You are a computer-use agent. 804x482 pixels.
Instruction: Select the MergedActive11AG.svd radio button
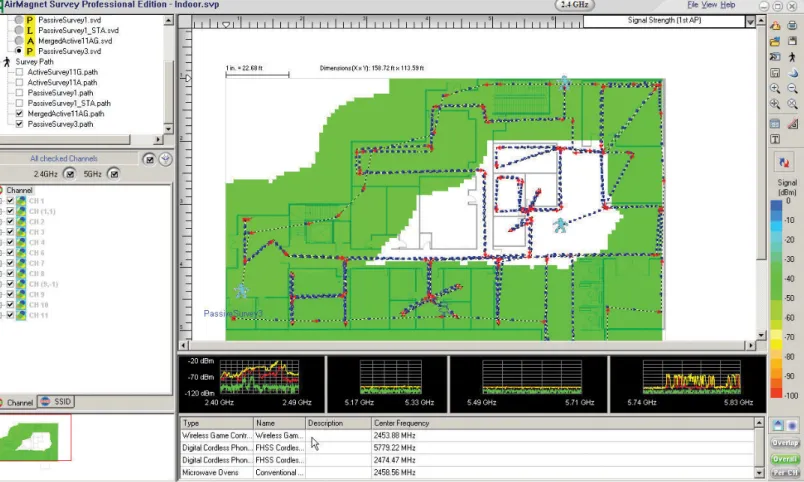(x=19, y=41)
